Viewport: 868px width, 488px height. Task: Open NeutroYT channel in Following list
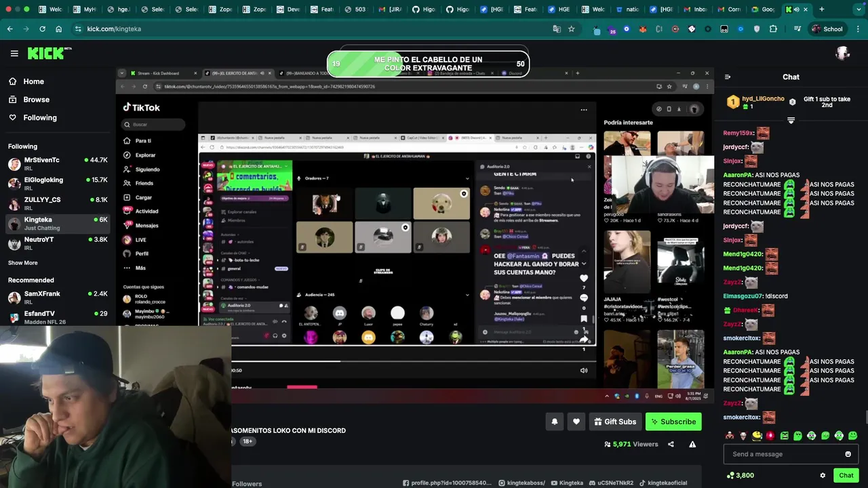[58, 243]
